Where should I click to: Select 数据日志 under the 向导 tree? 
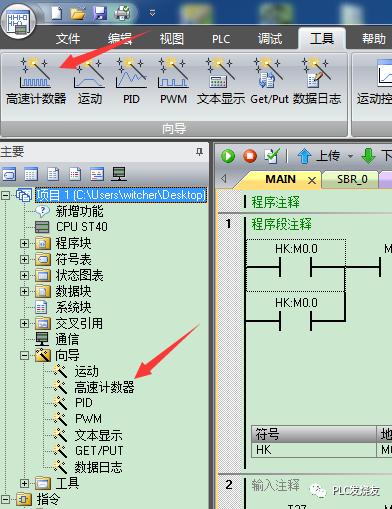[x=98, y=467]
